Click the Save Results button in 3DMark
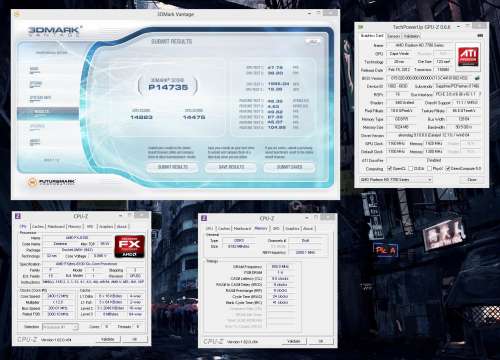This screenshot has width=500, height=360. (x=231, y=167)
